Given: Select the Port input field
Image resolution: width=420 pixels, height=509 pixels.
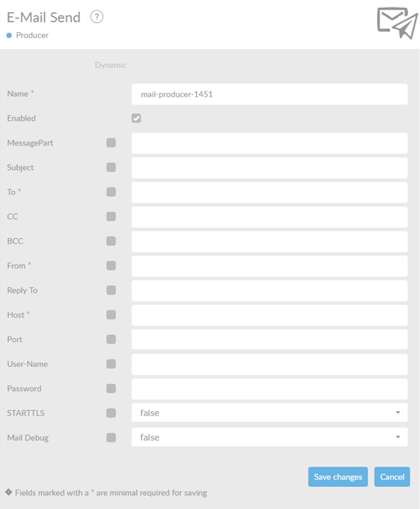Looking at the screenshot, I should [x=269, y=339].
